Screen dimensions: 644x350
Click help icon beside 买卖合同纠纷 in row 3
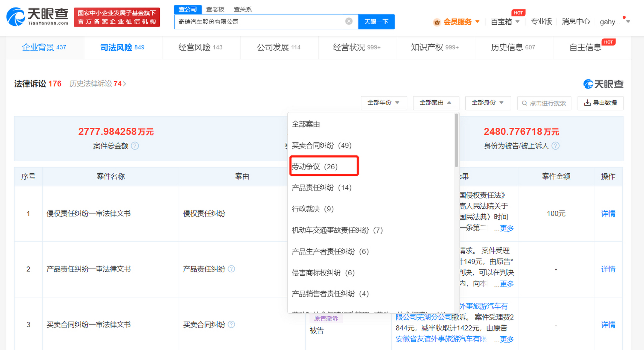231,325
